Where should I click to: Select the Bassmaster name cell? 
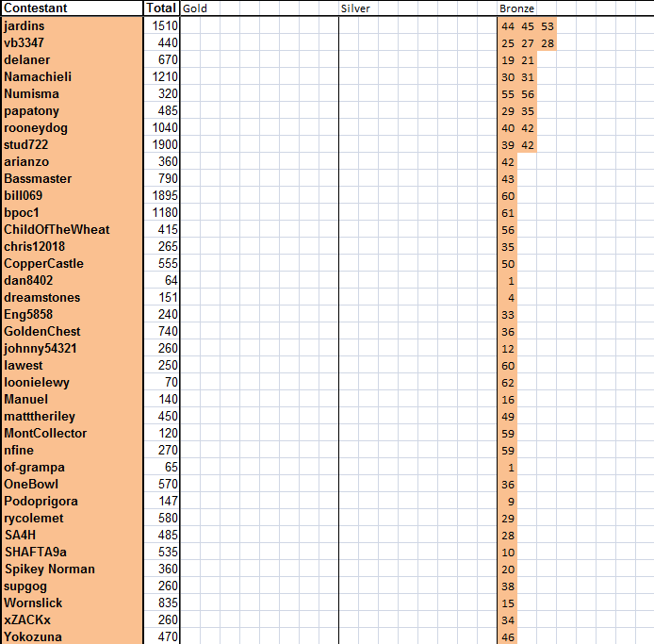(73, 178)
